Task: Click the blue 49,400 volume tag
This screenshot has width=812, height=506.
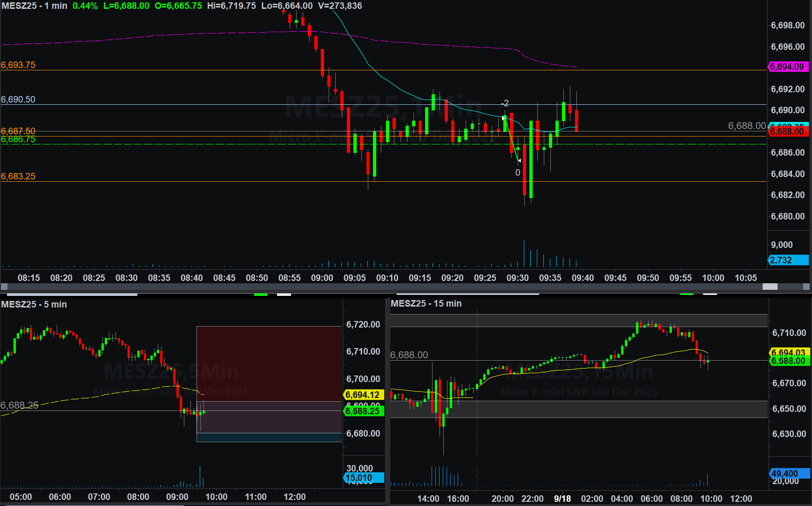Action: (787, 473)
